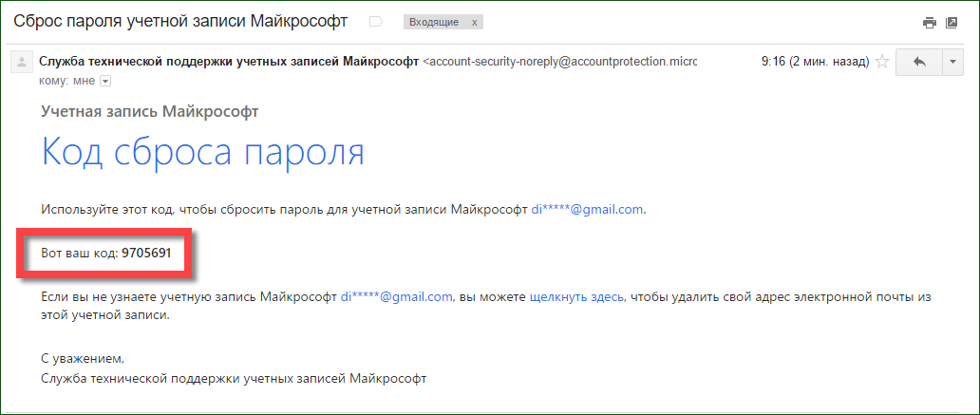Screen dimensions: 980x415
Task: Open the More dropdown beside Reply
Action: coord(952,63)
